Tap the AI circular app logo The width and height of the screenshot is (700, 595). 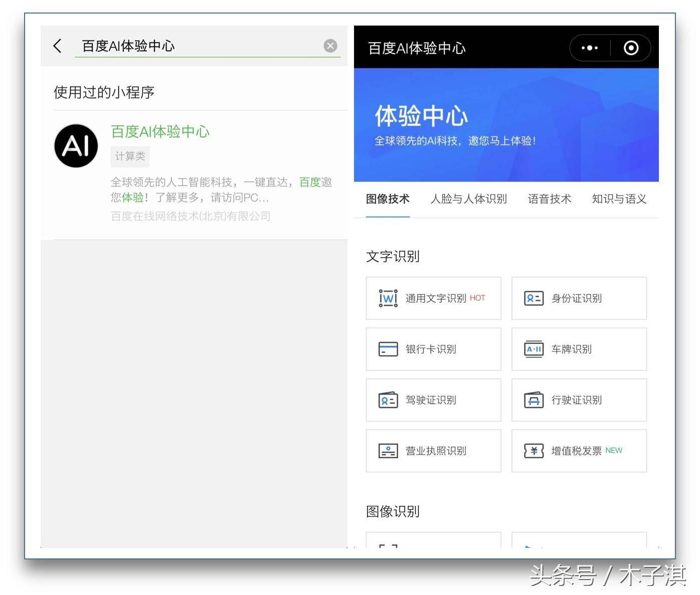pyautogui.click(x=75, y=146)
